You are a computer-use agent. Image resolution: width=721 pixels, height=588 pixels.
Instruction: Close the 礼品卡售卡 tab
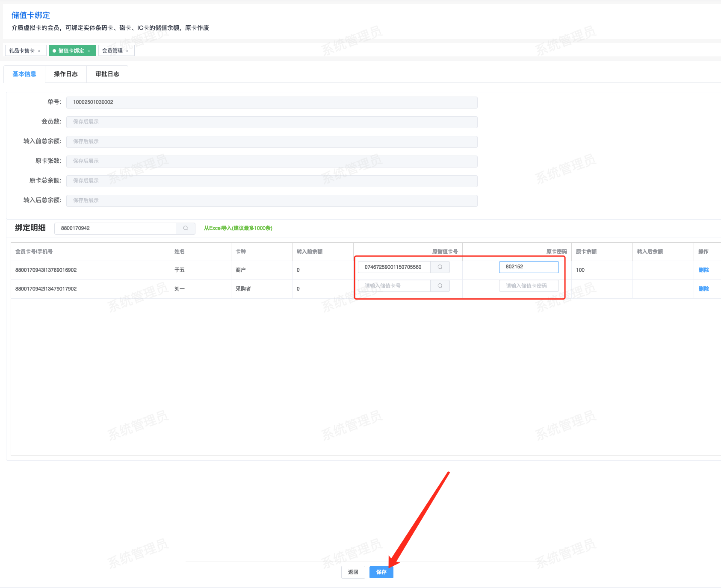tap(39, 51)
